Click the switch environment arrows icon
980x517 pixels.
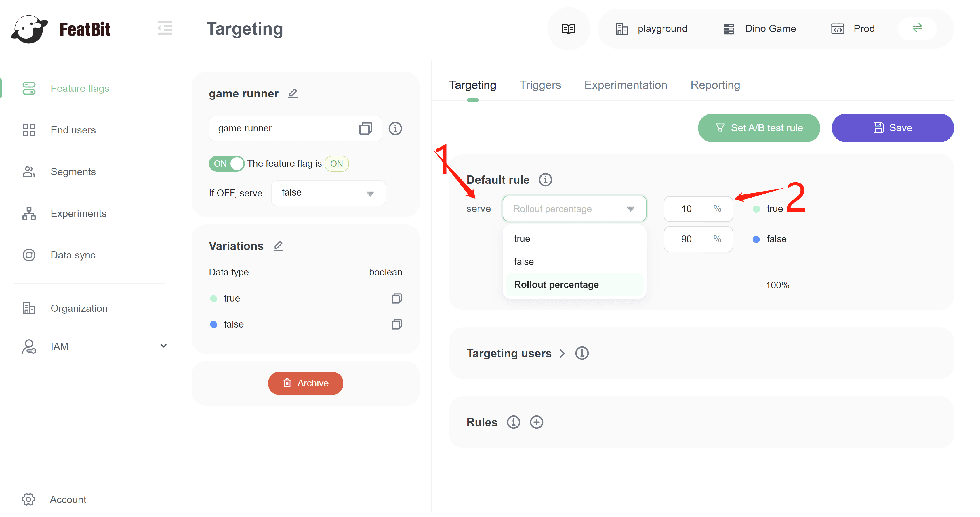click(x=917, y=28)
